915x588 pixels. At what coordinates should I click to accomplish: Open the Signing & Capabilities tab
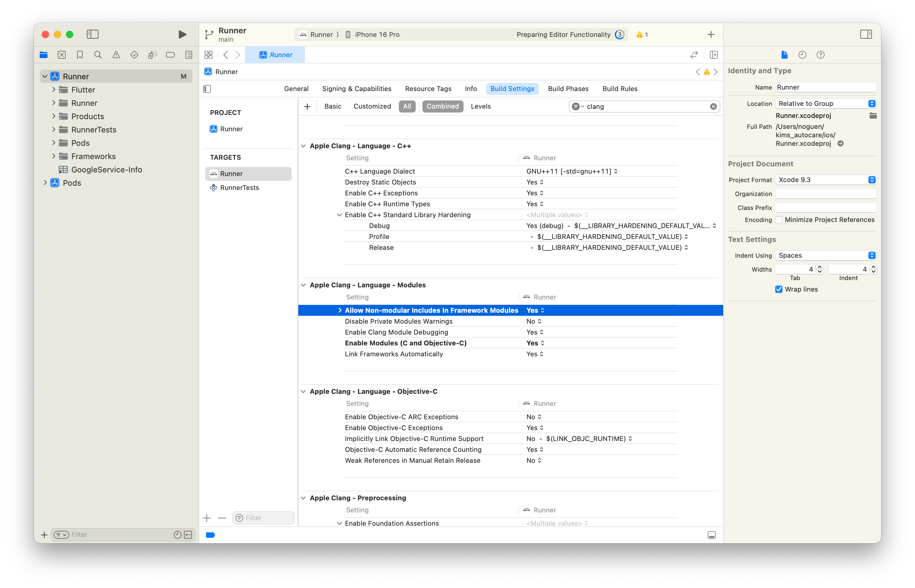coord(356,89)
